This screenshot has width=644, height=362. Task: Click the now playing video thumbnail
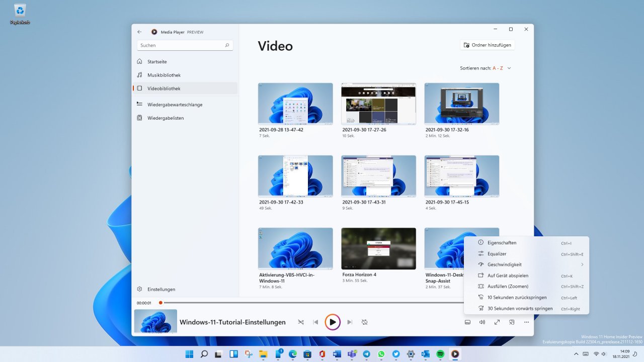coord(155,321)
